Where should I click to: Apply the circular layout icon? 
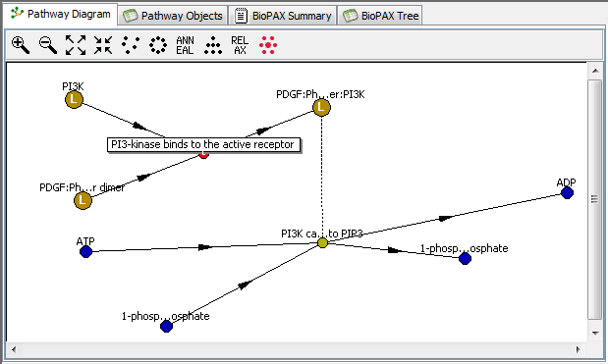(x=158, y=45)
